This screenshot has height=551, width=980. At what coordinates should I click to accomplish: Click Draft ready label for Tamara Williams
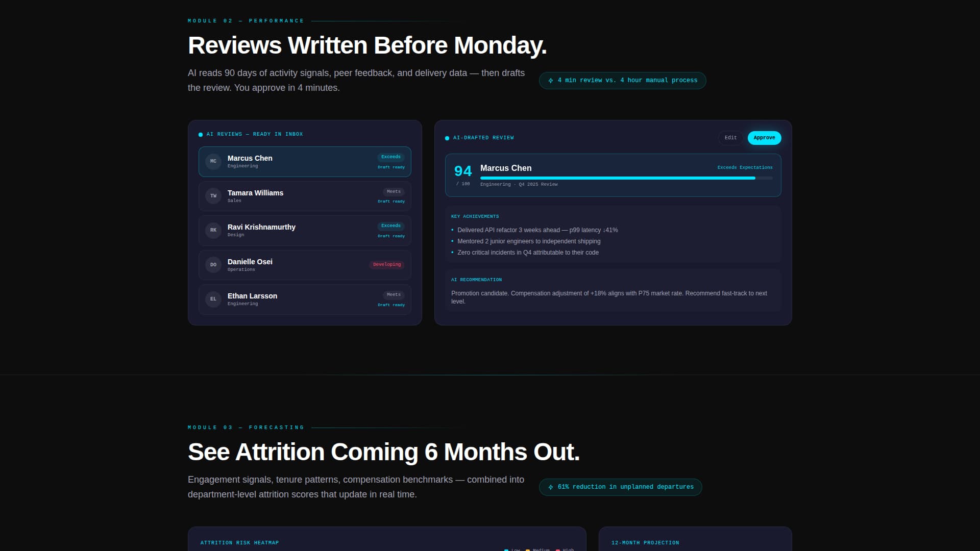click(391, 202)
